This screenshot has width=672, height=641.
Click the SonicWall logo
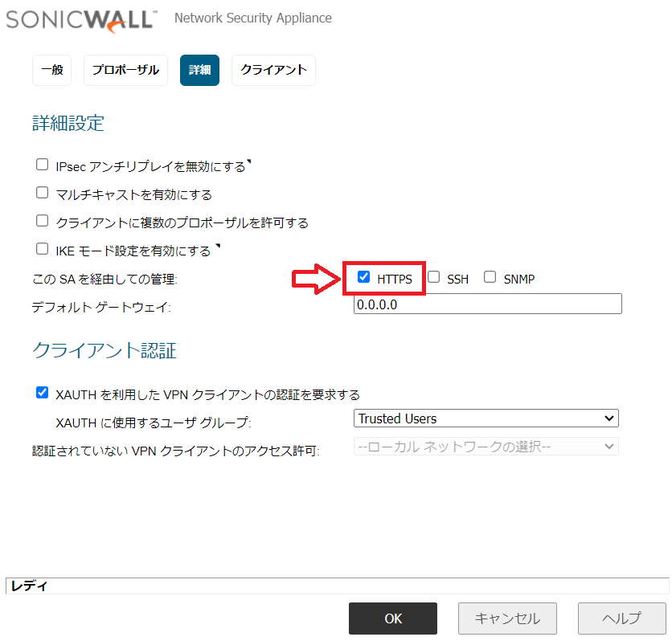coord(81,21)
